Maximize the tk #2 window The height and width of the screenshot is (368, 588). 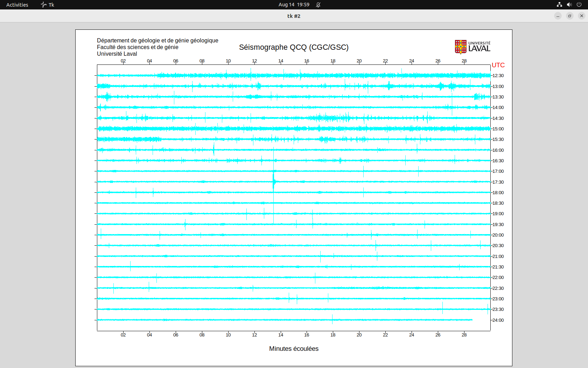[x=570, y=16]
